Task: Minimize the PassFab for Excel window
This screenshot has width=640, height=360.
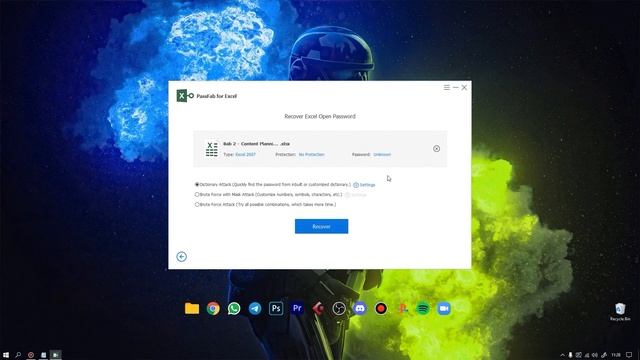Action: click(456, 87)
